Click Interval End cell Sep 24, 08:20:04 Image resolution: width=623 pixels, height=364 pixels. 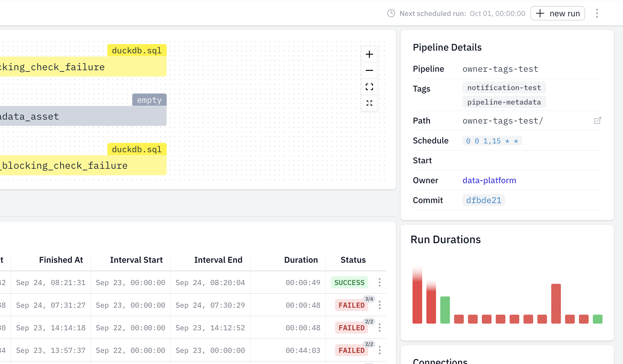210,282
